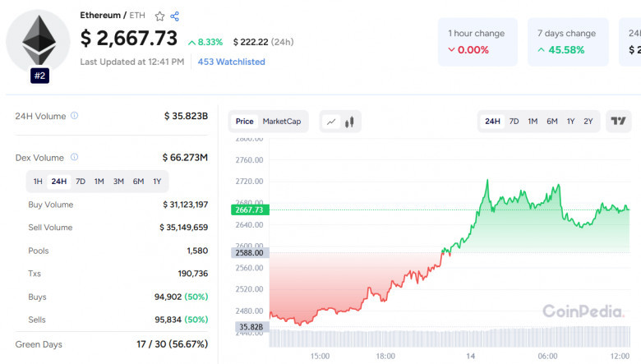Image resolution: width=641 pixels, height=364 pixels.
Task: Click the $ 2,667.73 price heading
Action: pos(129,38)
